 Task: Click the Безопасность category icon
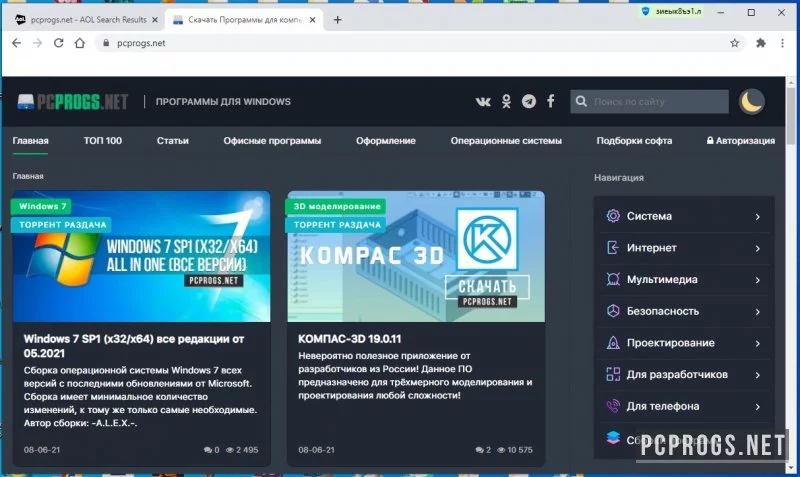613,311
